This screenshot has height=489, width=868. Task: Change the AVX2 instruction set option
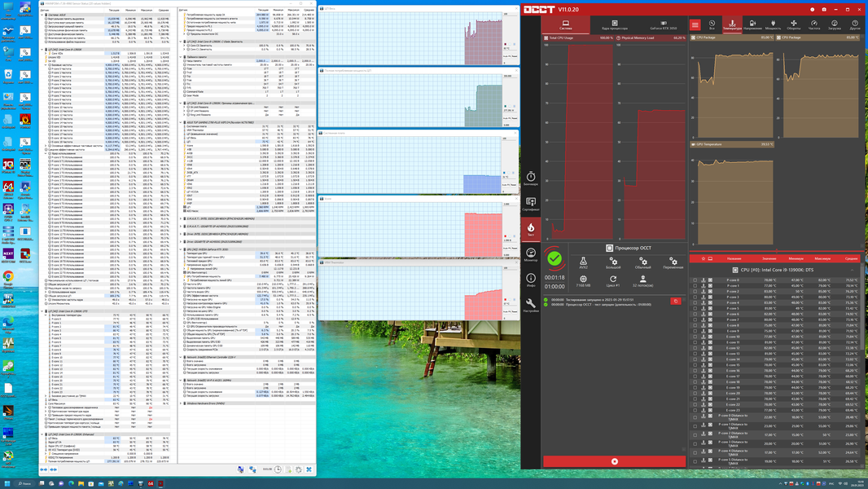tap(583, 262)
